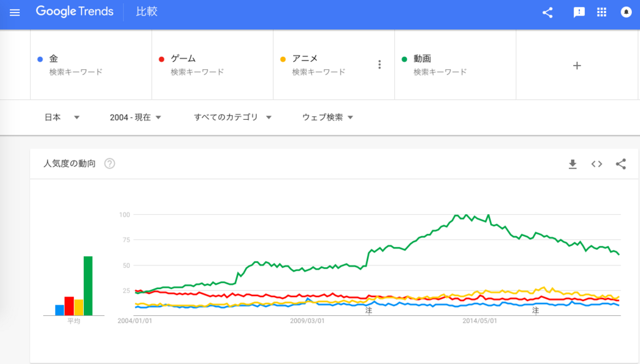
Task: Open the 日本 region dropdown
Action: point(61,117)
